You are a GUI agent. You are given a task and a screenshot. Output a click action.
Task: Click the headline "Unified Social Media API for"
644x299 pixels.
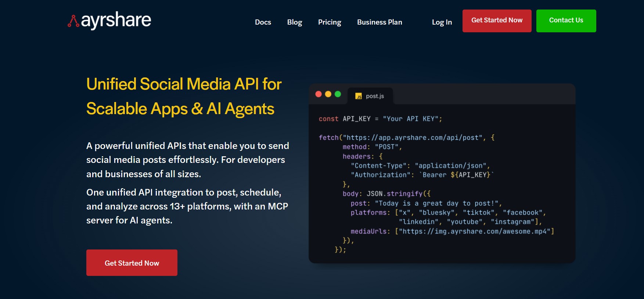184,84
